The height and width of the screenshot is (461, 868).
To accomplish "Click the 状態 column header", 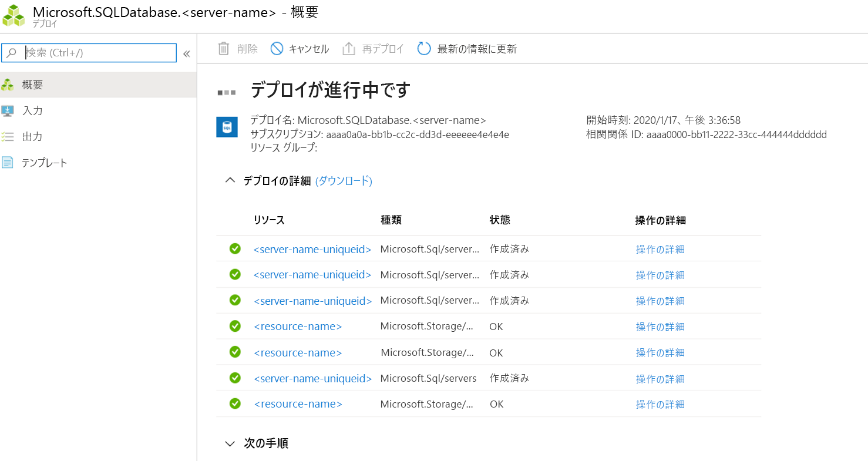I will [x=500, y=220].
